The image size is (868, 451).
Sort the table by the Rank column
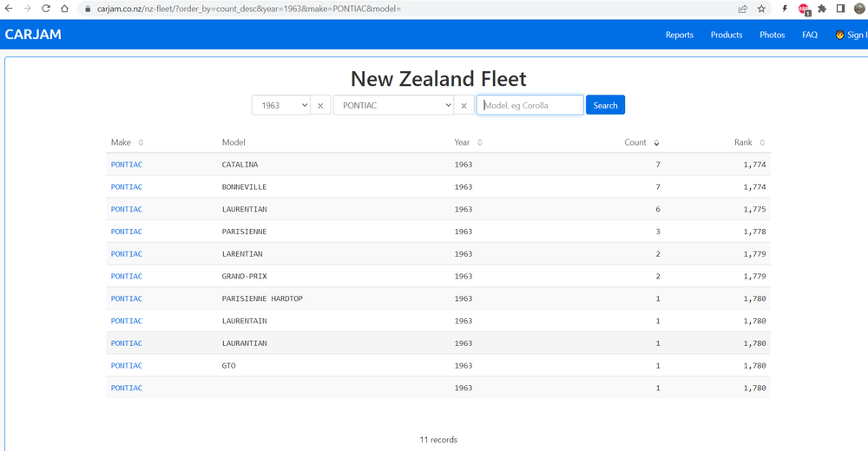click(x=762, y=142)
